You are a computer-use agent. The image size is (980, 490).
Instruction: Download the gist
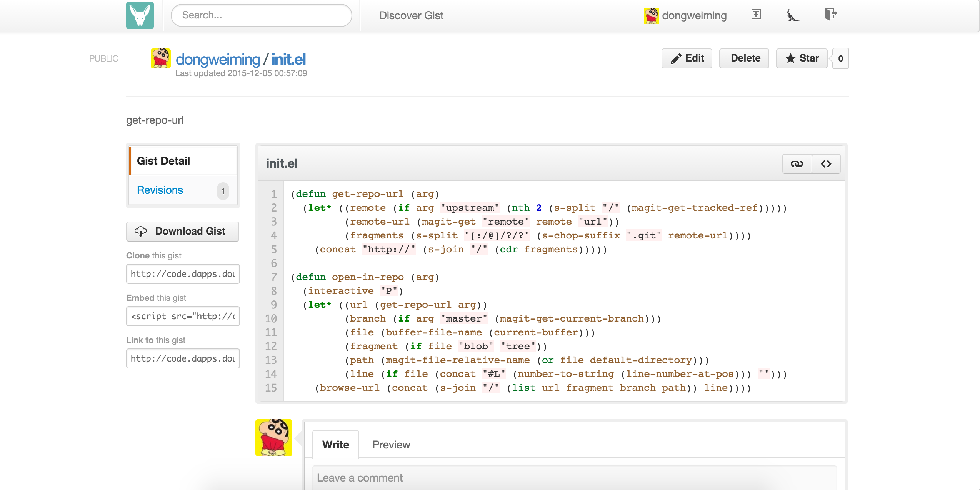click(x=183, y=232)
